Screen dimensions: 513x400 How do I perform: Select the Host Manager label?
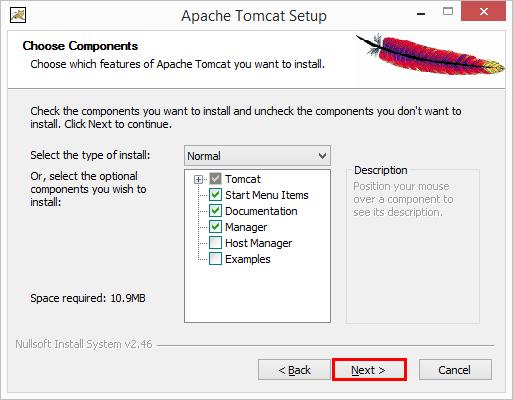259,243
